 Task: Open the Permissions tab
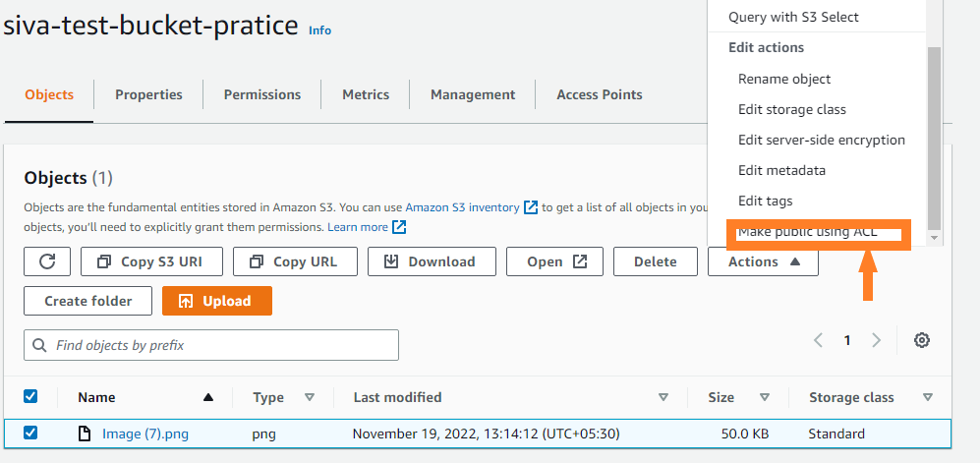click(x=262, y=95)
